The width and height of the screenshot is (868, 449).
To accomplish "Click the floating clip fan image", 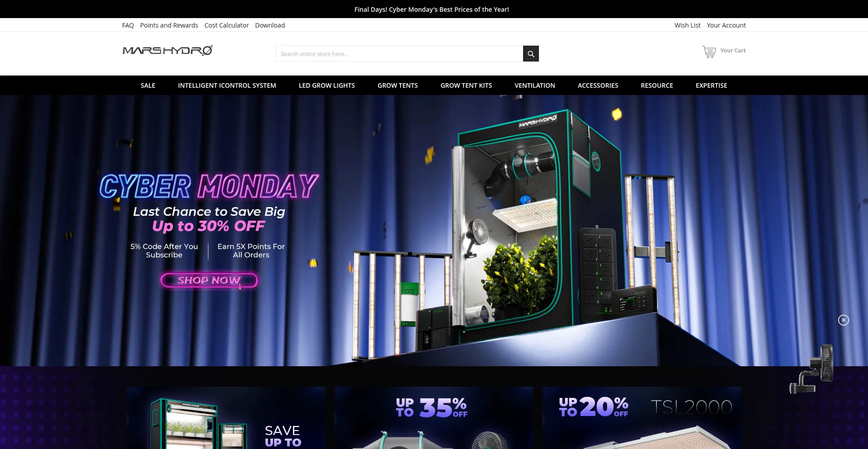I will tap(811, 369).
